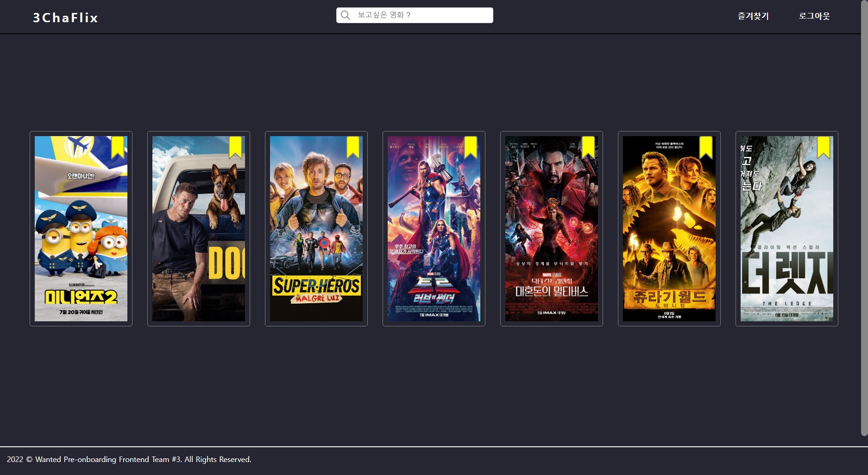Click the search magnifier icon

[x=345, y=15]
